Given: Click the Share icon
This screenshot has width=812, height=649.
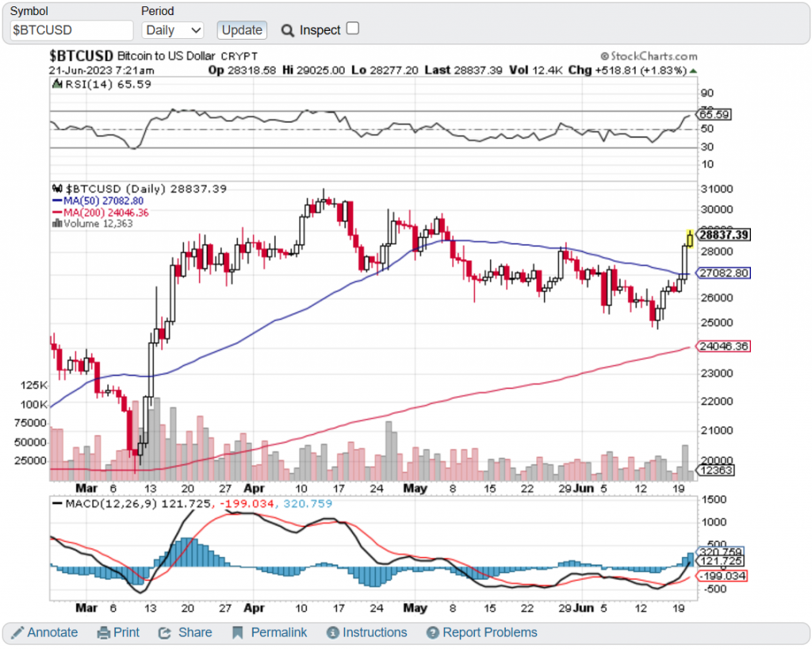Looking at the screenshot, I should click(x=165, y=632).
